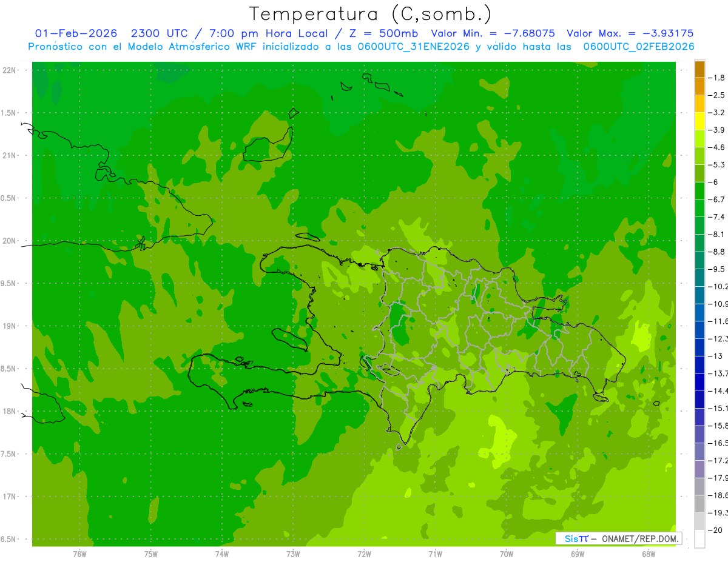728x562 pixels.
Task: Click the "Temperatura (C,somb.)" map title
Action: pyautogui.click(x=371, y=14)
